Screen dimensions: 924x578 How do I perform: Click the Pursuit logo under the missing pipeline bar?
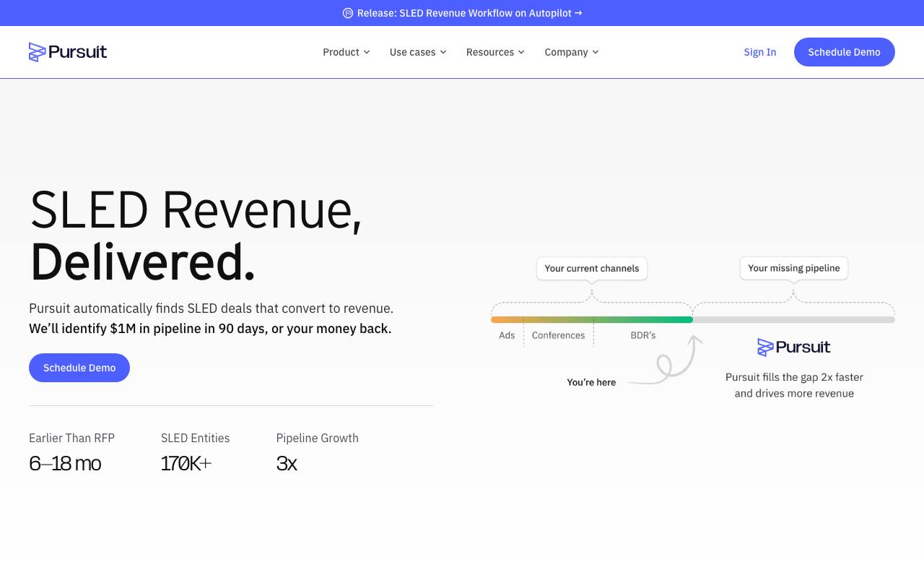[x=794, y=348]
